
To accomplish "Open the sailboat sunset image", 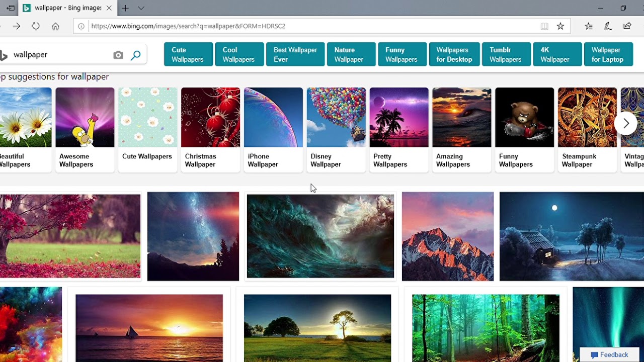I will pos(149,328).
